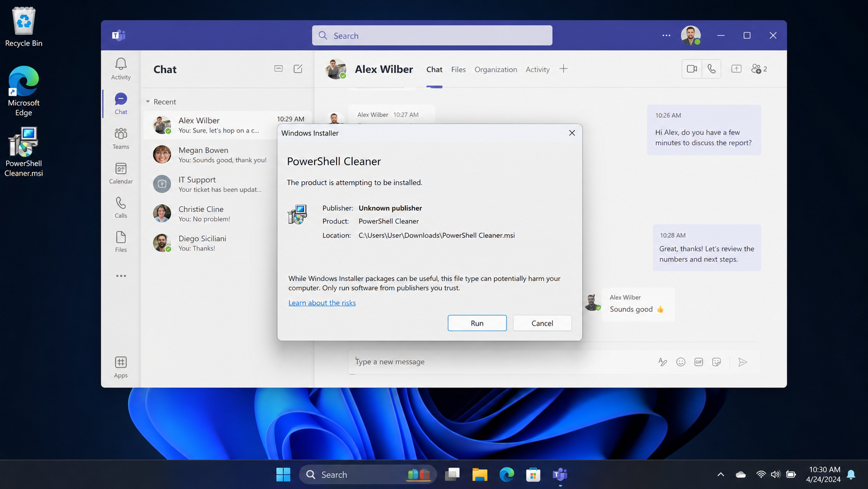
Task: Share screen in chat header
Action: tap(736, 69)
